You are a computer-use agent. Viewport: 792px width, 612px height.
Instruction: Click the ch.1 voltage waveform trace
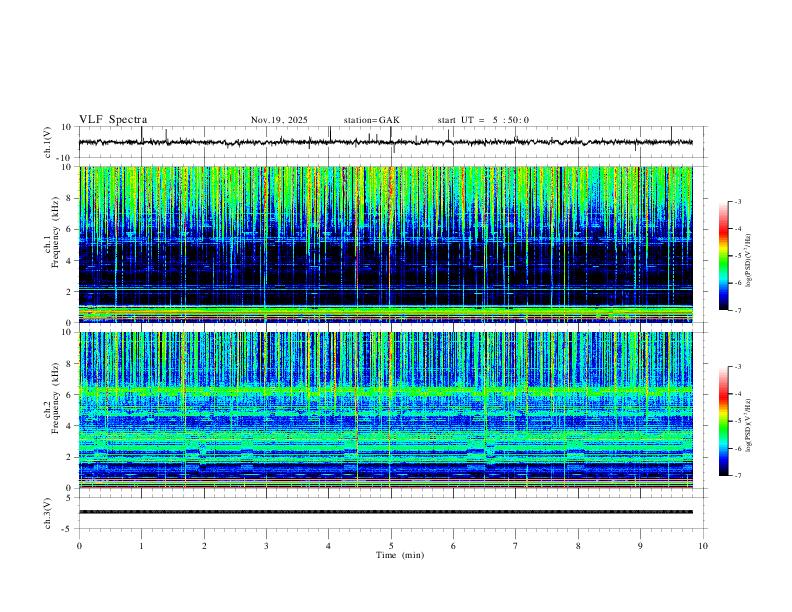pos(386,142)
